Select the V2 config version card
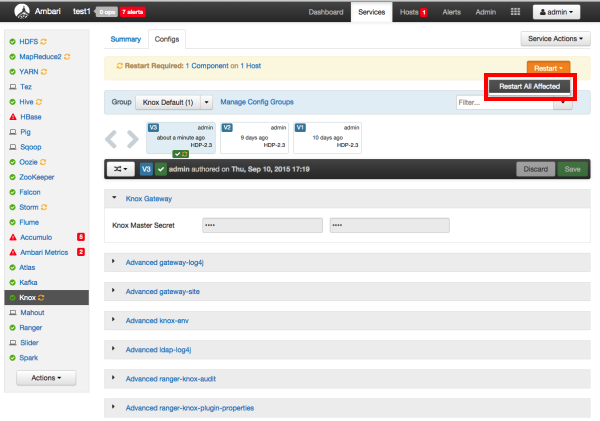 coord(254,138)
